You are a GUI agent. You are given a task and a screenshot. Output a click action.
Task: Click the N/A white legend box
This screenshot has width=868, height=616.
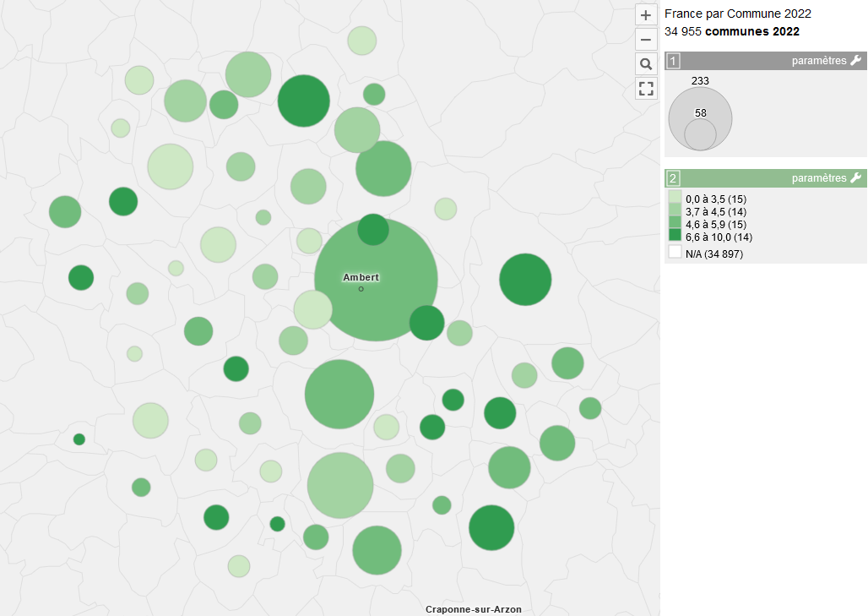click(675, 253)
